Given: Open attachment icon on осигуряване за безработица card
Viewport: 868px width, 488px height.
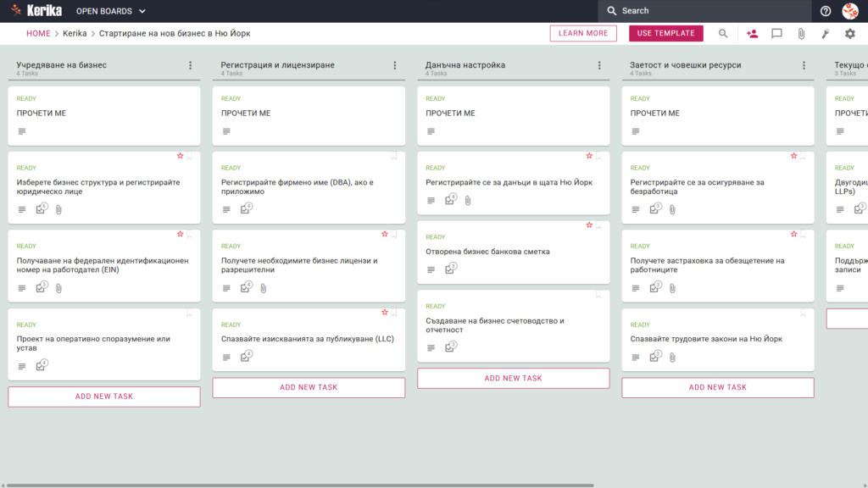Looking at the screenshot, I should coord(672,210).
